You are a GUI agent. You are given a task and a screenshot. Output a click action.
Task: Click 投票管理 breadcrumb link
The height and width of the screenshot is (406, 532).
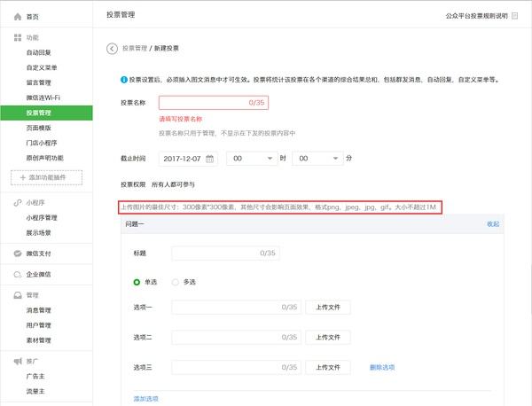[135, 48]
